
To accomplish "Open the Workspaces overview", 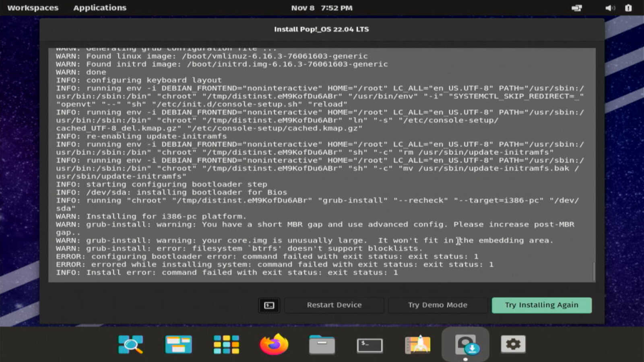I will (33, 8).
